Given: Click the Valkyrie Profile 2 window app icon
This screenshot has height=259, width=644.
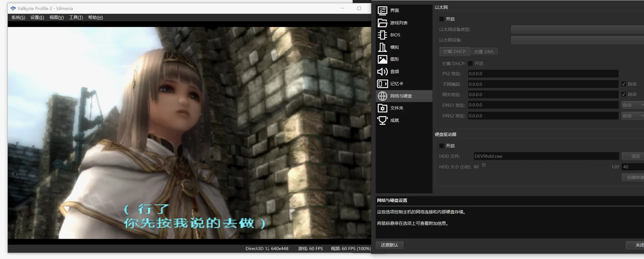Looking at the screenshot, I should pos(13,8).
